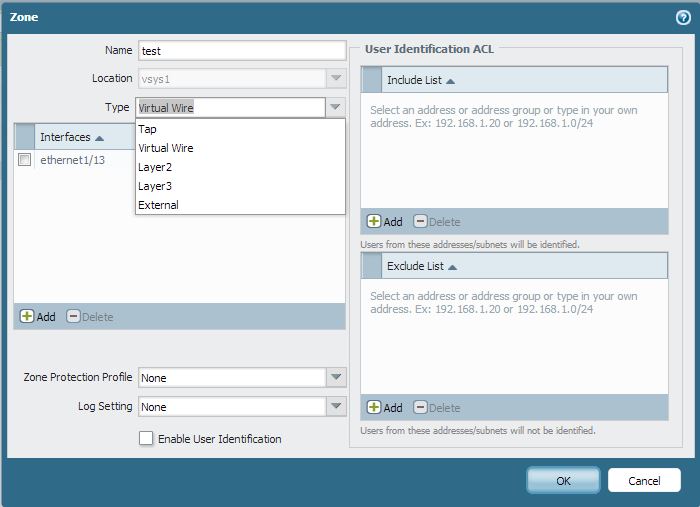Confirm the zone with OK
This screenshot has height=507, width=700.
[563, 481]
